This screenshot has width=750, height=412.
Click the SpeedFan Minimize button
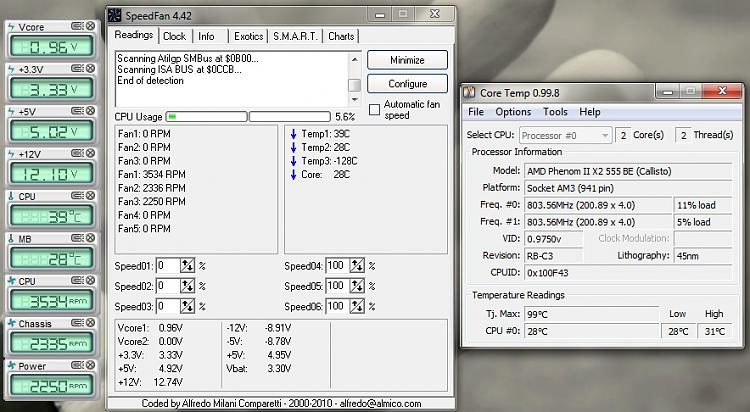[408, 60]
